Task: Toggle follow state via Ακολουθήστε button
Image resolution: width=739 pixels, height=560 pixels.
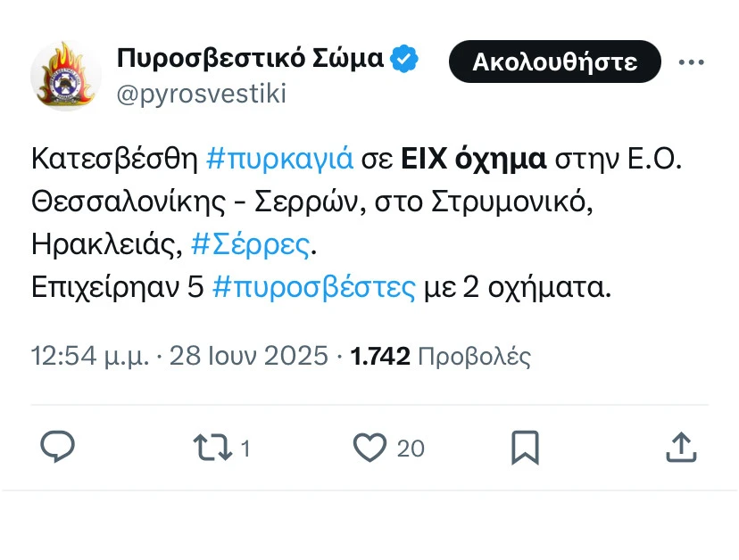Action: 554,62
